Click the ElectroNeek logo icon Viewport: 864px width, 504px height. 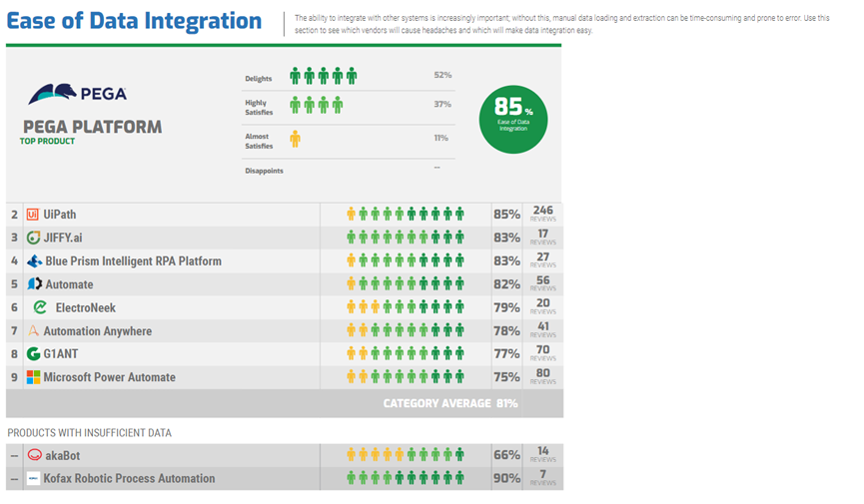tap(40, 307)
